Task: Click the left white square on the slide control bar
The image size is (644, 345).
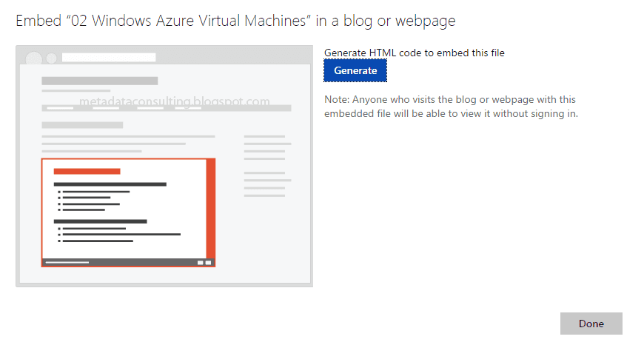Action: (200, 262)
